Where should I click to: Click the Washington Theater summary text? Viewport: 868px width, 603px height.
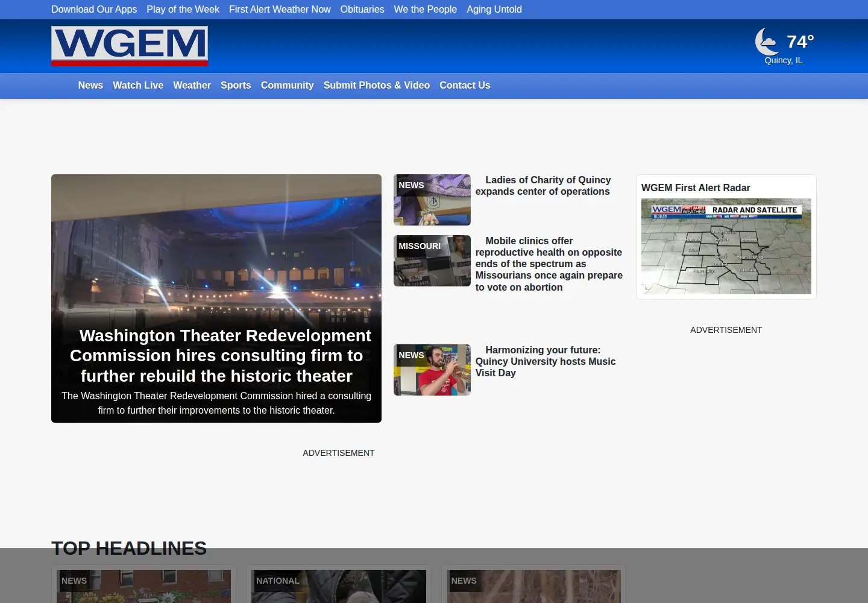point(216,403)
